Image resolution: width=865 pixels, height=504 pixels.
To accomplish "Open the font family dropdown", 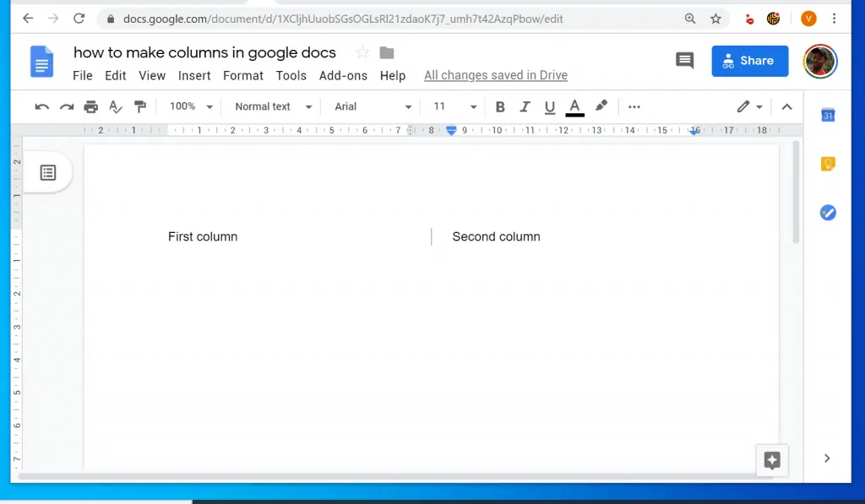I will (369, 106).
